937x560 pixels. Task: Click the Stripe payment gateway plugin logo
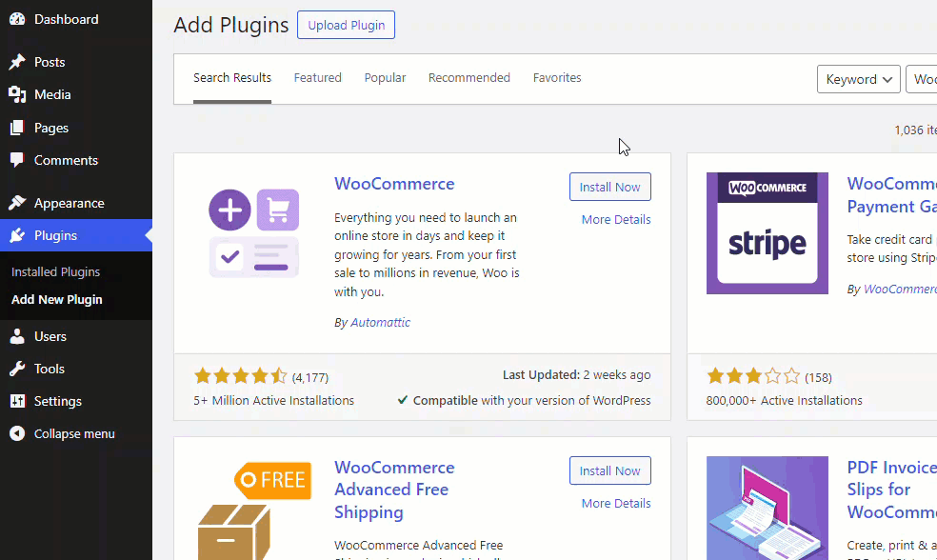click(x=768, y=233)
